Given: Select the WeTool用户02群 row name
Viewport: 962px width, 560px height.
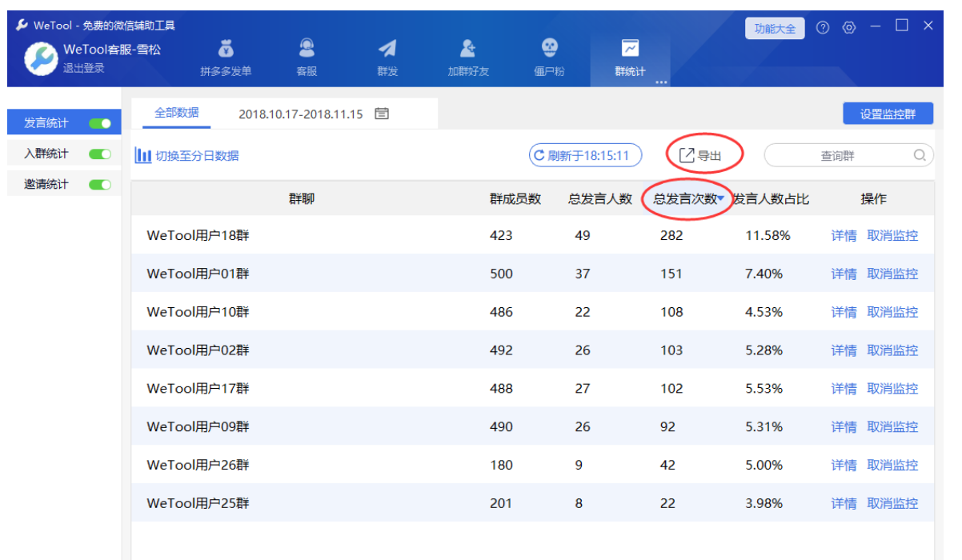Looking at the screenshot, I should [x=198, y=350].
